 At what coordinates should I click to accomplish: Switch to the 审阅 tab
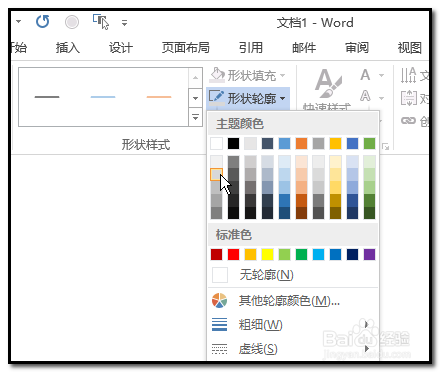357,48
